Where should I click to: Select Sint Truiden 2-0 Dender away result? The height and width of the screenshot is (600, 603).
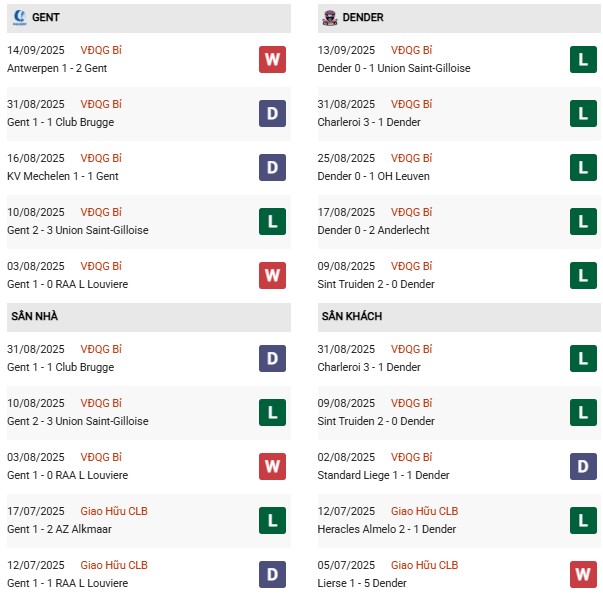376,421
